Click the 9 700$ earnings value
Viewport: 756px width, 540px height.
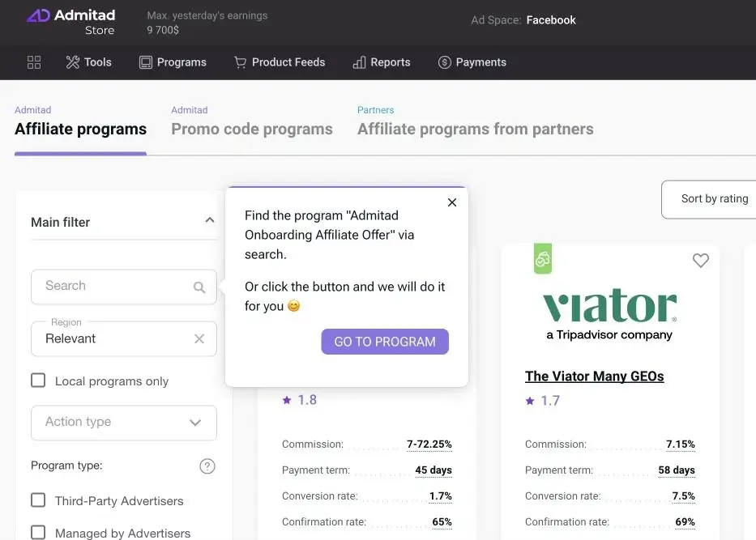click(163, 30)
